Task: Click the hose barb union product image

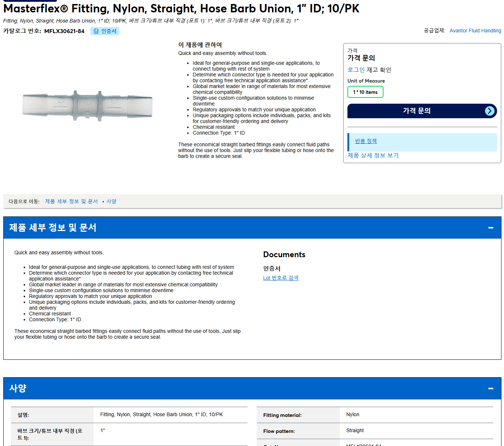Action: [x=87, y=106]
